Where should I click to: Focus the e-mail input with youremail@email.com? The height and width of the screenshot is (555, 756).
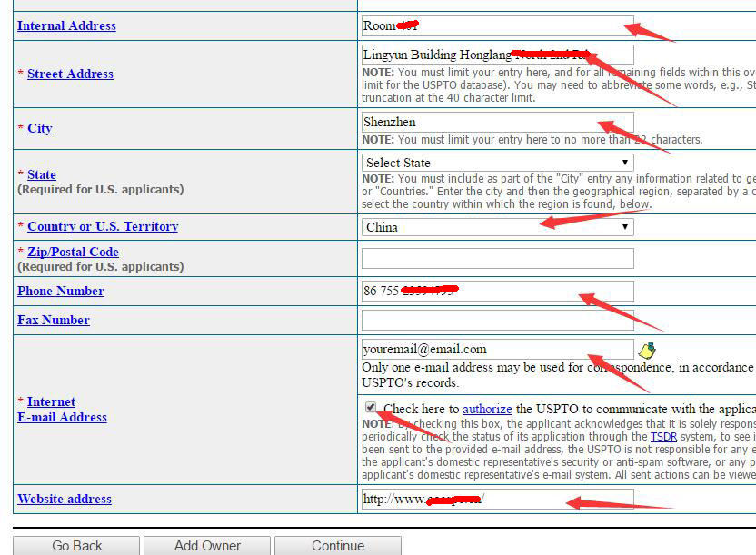click(498, 350)
